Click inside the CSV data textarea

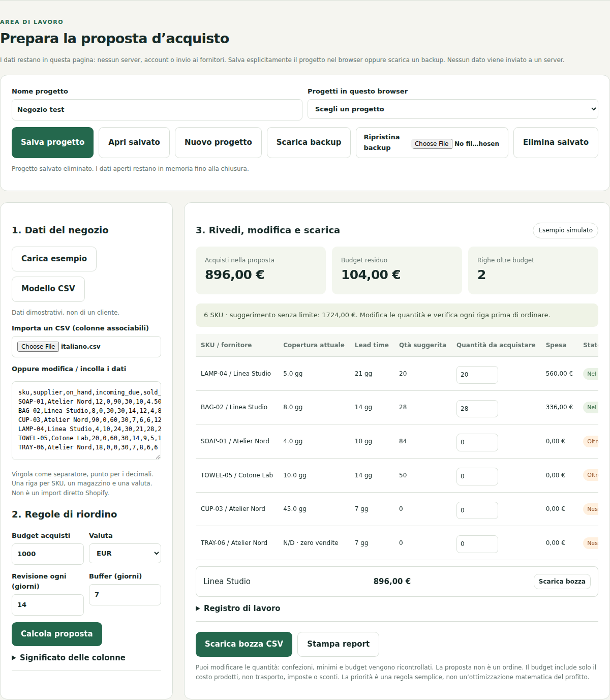86,420
